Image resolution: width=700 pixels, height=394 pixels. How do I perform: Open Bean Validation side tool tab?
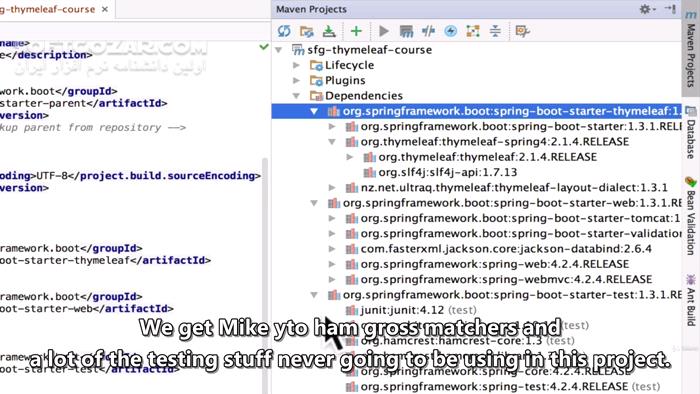(x=691, y=216)
